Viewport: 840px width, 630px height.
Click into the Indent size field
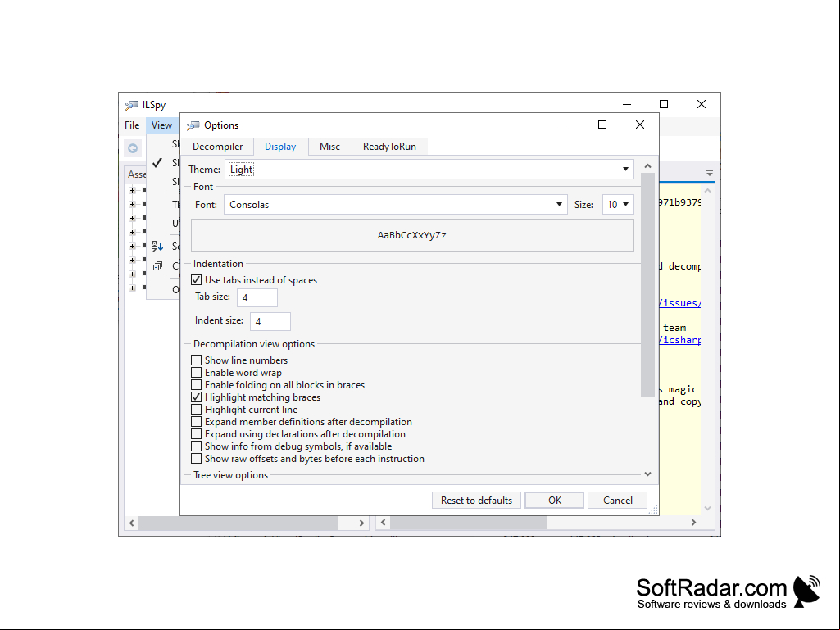pyautogui.click(x=270, y=321)
